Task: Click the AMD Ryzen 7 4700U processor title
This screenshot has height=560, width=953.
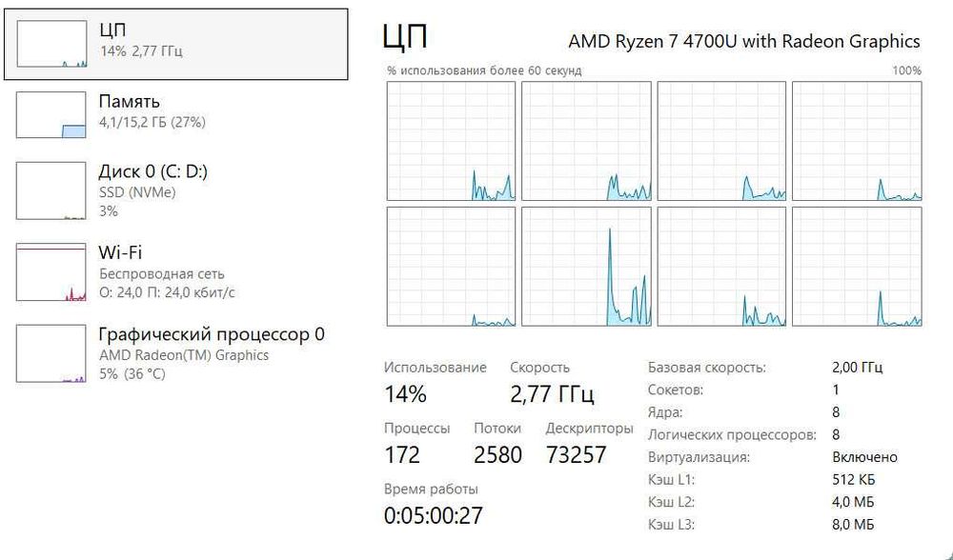Action: click(x=744, y=41)
